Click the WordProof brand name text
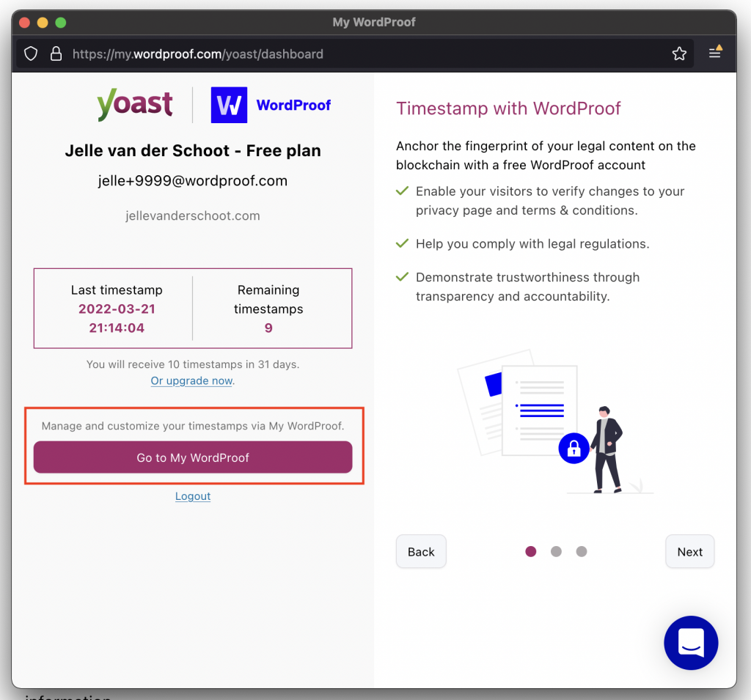The height and width of the screenshot is (700, 751). [293, 105]
